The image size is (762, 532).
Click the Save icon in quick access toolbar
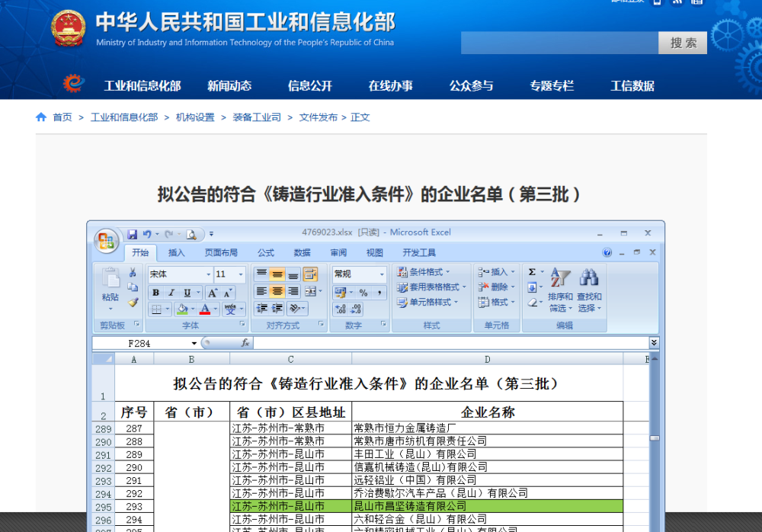click(x=132, y=235)
